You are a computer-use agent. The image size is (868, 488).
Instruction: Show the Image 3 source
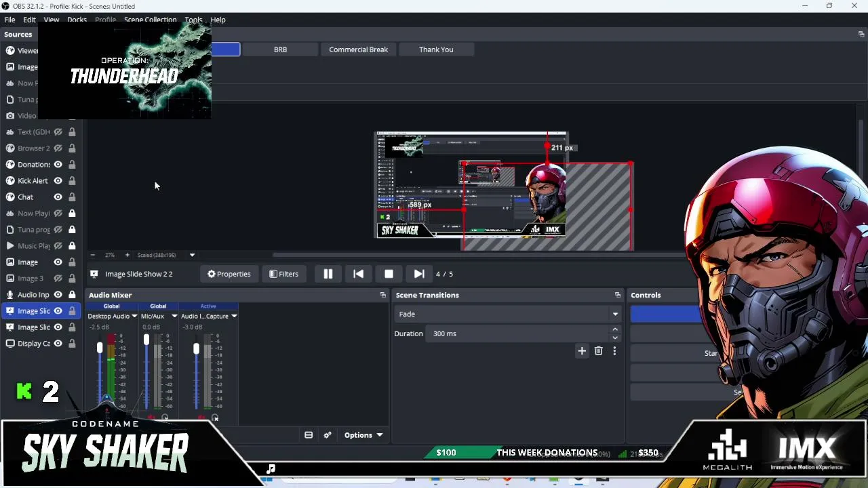pos(58,279)
